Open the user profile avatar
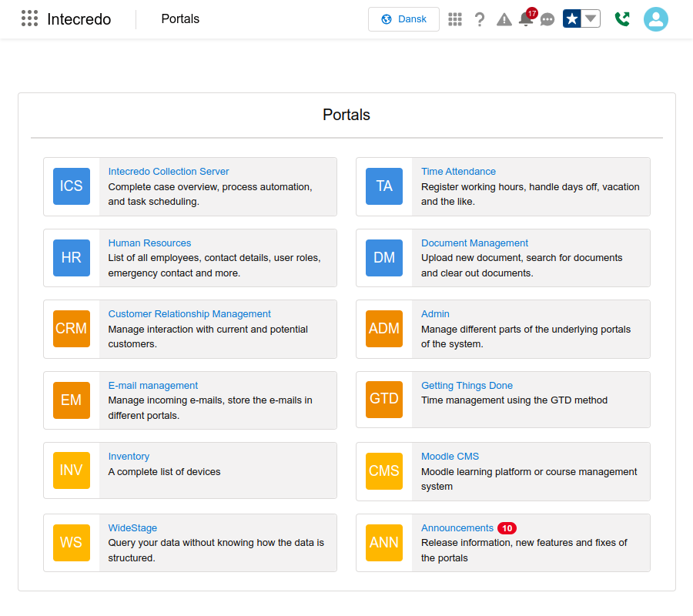 [x=655, y=19]
